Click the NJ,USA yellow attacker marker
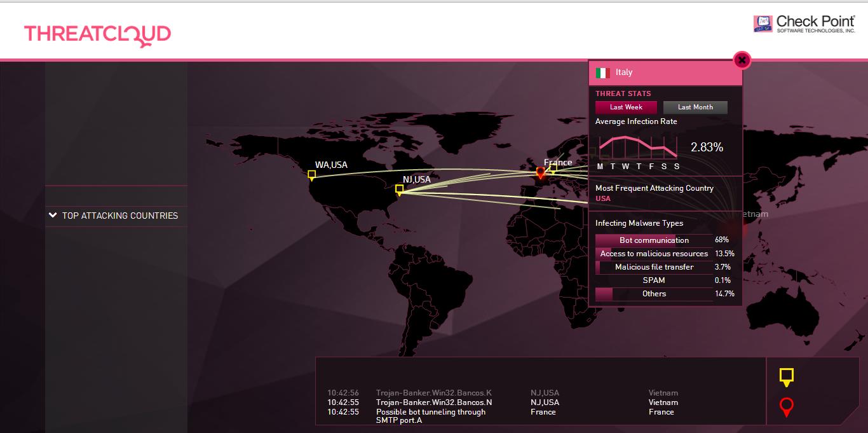Viewport: 868px width, 433px height. point(399,189)
